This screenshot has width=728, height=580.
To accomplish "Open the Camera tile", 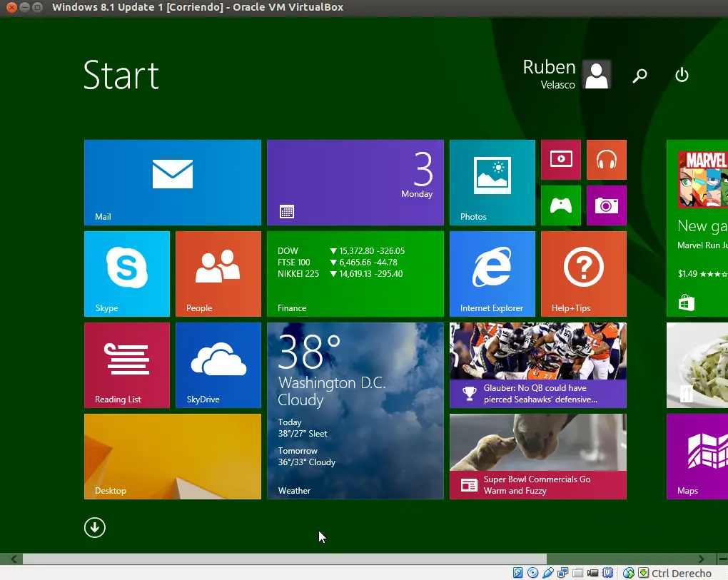I will [x=607, y=205].
